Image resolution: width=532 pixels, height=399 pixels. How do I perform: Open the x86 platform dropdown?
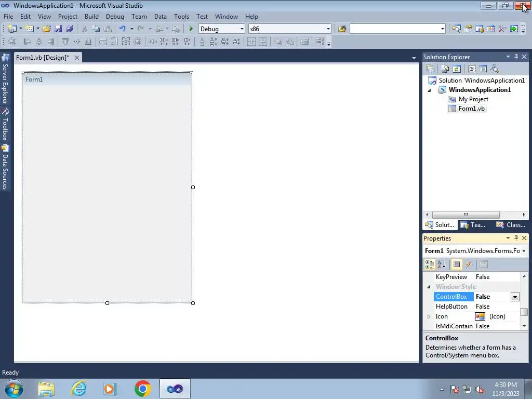tap(328, 29)
